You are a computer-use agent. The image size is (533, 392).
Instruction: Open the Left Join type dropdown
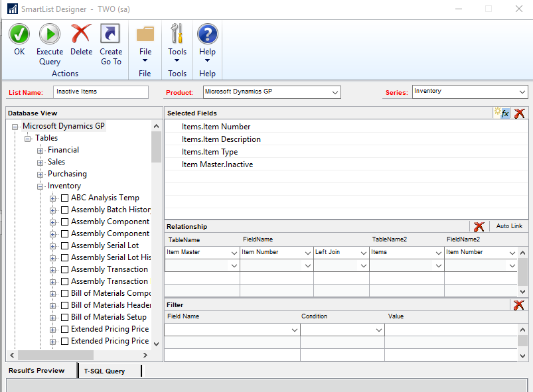(x=363, y=253)
